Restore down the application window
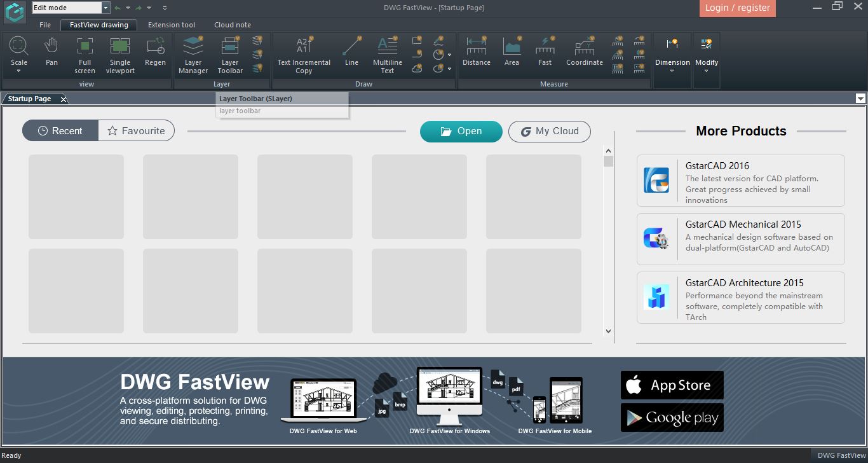 coord(837,6)
